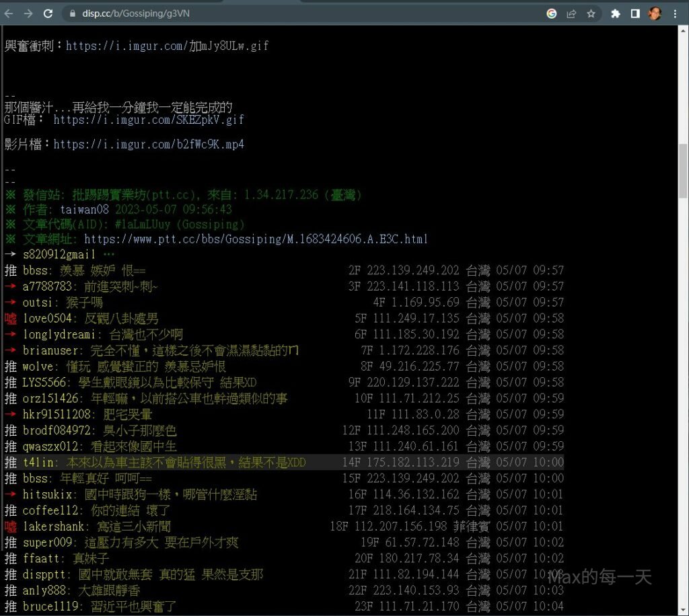Open the mJy8ULw.gif imgur link
Screen dimensions: 689x616
[x=167, y=46]
